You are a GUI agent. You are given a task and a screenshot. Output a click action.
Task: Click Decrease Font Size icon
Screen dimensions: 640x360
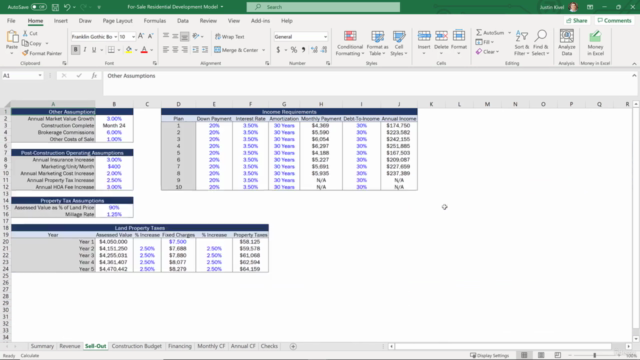[150, 36]
